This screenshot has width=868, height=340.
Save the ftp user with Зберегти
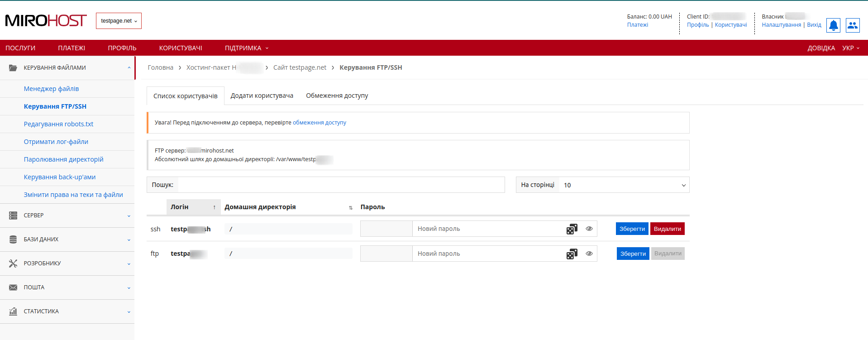tap(633, 254)
